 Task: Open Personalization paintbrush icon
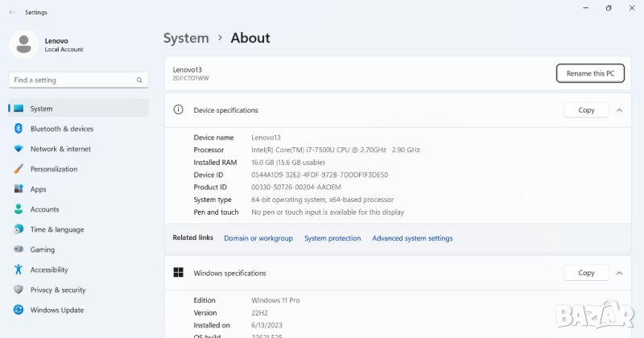[x=18, y=169]
